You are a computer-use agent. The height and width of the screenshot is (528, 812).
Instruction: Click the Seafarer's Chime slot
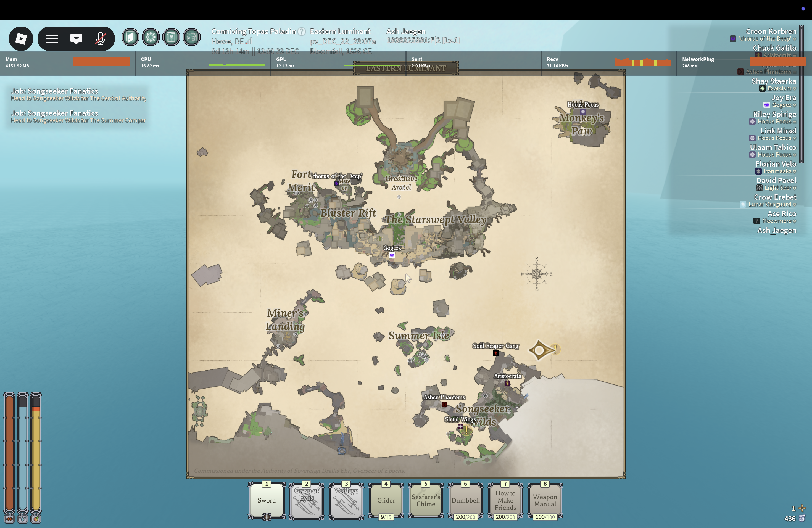pos(425,500)
